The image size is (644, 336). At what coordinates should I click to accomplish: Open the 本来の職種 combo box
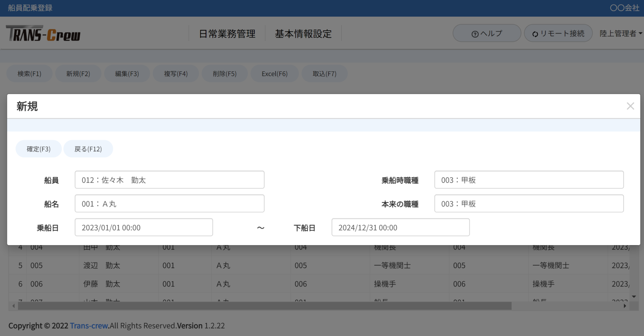point(529,204)
